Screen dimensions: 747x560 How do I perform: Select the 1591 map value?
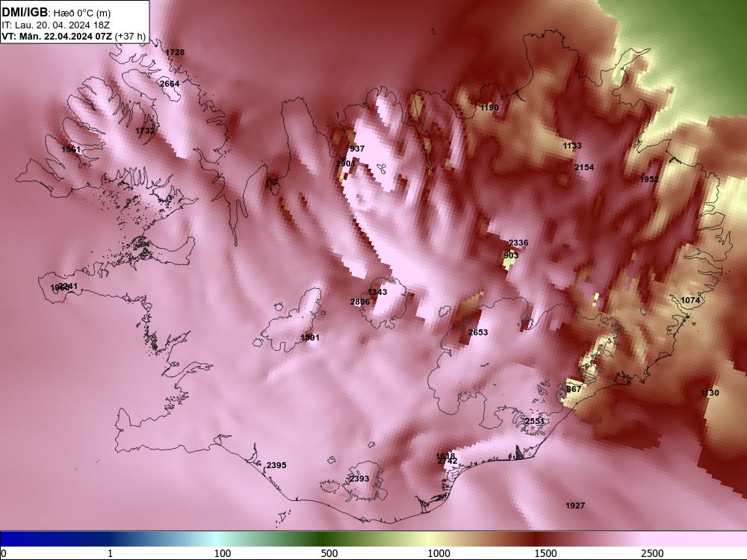click(x=310, y=337)
